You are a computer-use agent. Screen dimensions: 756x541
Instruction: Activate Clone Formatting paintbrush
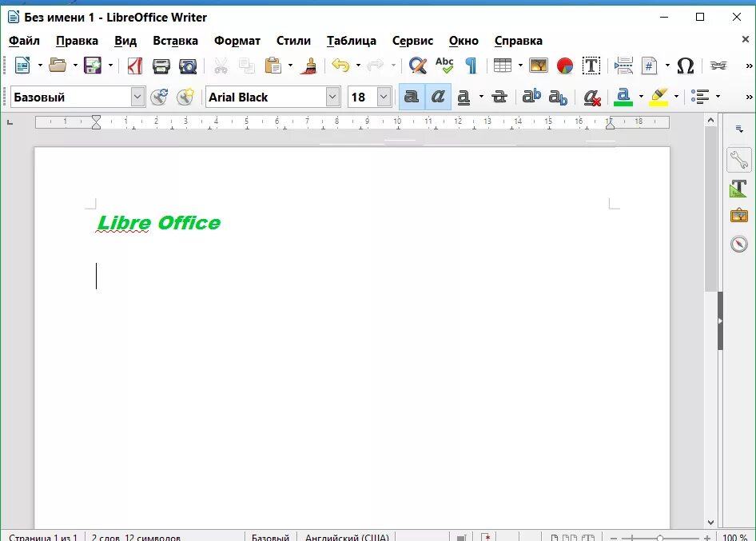(x=309, y=65)
